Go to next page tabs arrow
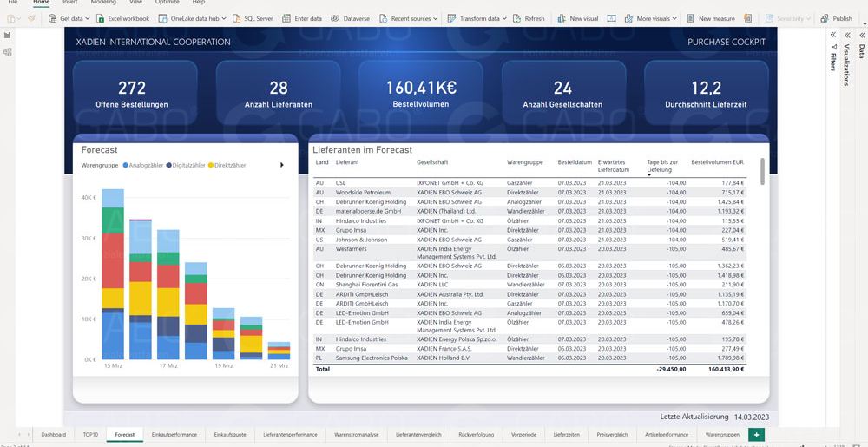Image resolution: width=868 pixels, height=447 pixels. click(29, 435)
